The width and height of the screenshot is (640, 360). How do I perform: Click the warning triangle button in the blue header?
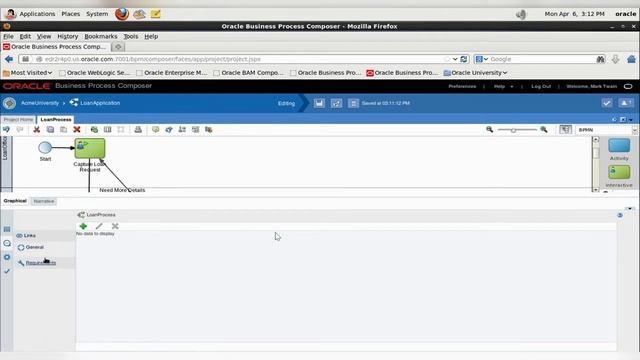625,103
